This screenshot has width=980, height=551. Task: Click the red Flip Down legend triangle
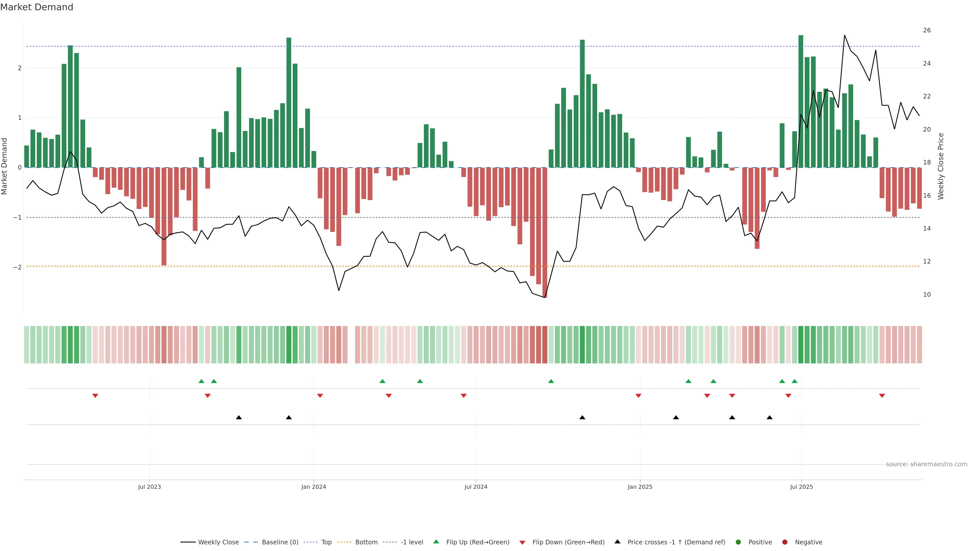[522, 543]
